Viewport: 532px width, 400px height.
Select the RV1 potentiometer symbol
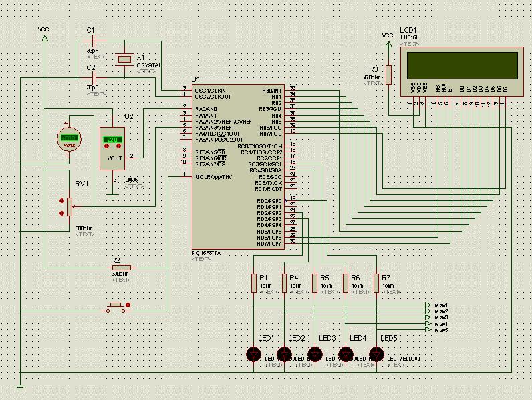coord(70,207)
